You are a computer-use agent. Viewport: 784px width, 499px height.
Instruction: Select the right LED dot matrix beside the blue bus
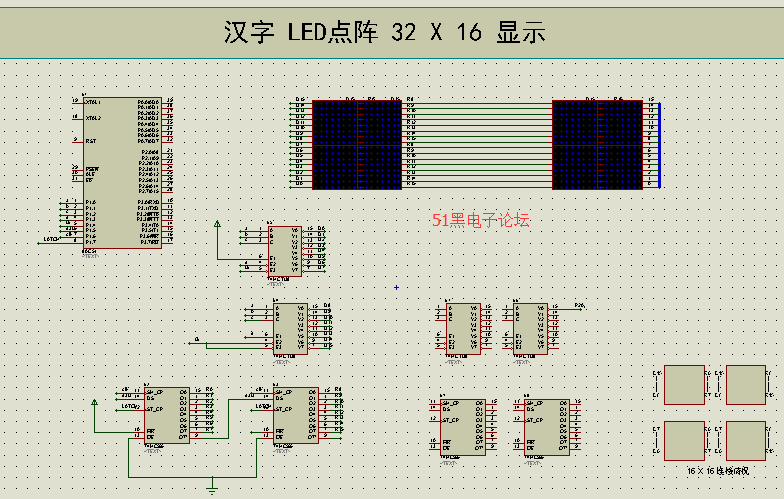597,145
